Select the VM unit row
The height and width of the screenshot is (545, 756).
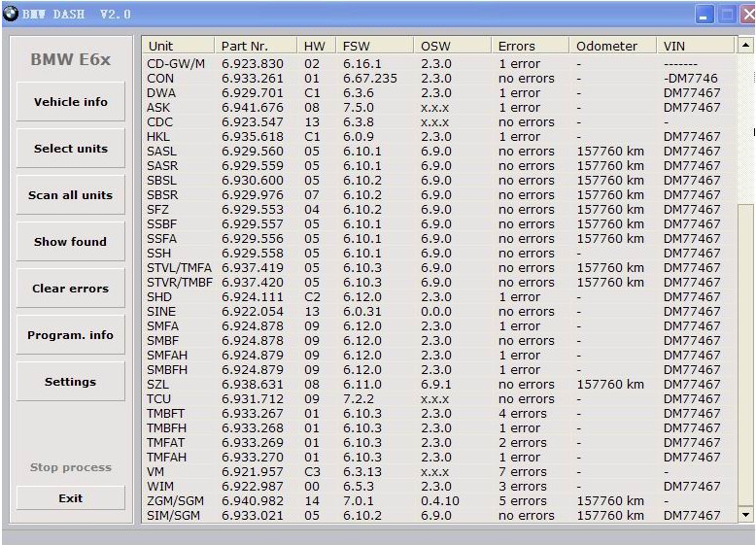click(439, 472)
